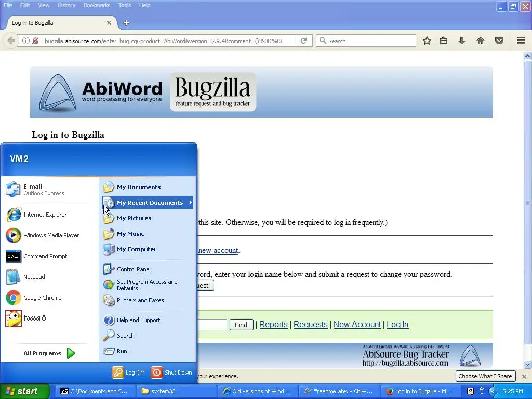532x399 pixels.
Task: Expand hidden system tray icons arrow
Action: [x=493, y=391]
